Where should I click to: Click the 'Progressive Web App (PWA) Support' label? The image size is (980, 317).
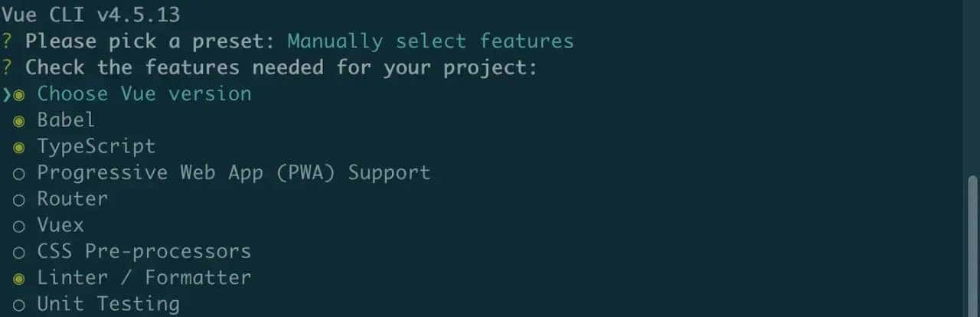point(234,172)
